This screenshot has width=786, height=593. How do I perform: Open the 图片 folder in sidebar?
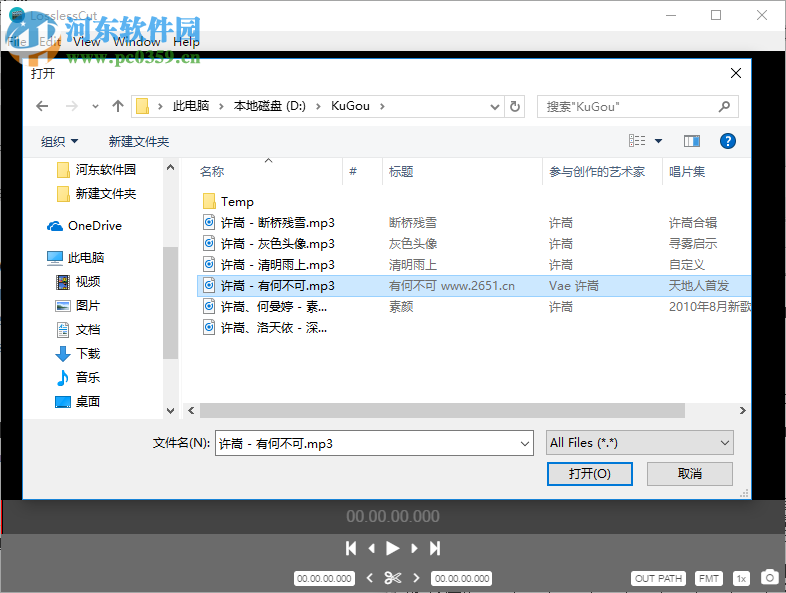[x=78, y=306]
